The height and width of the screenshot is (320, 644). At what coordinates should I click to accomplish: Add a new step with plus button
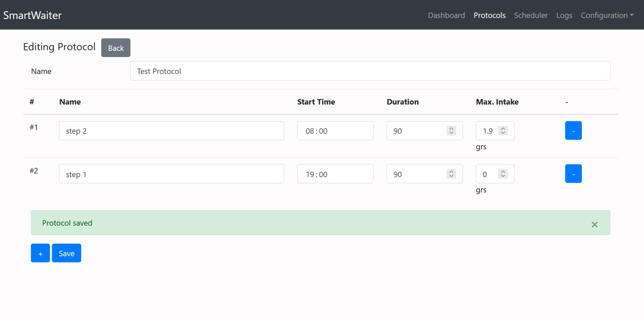click(40, 253)
